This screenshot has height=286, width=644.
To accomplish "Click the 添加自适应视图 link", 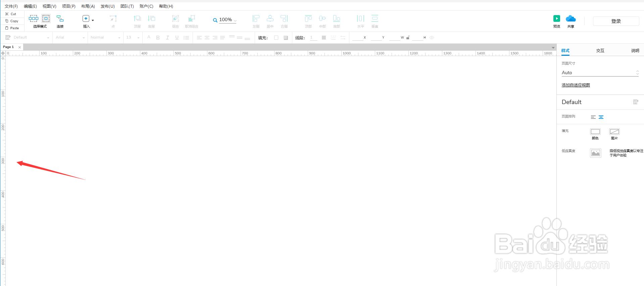I will pyautogui.click(x=576, y=85).
